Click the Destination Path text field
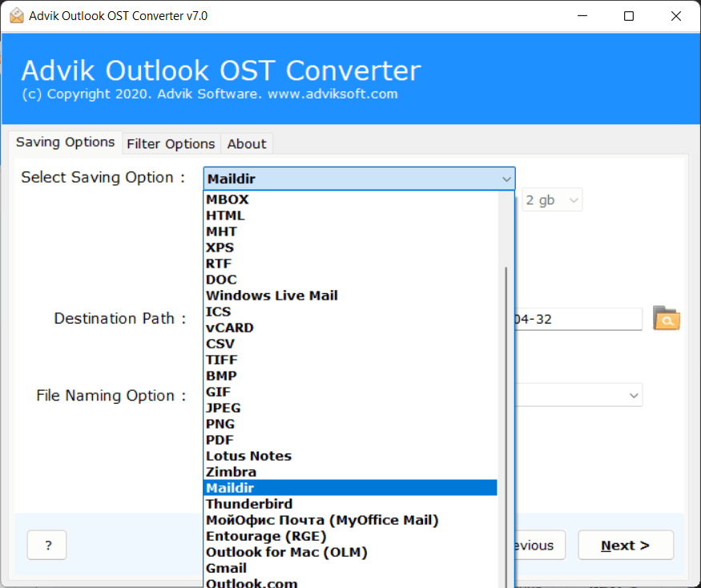The height and width of the screenshot is (588, 701). pyautogui.click(x=578, y=319)
